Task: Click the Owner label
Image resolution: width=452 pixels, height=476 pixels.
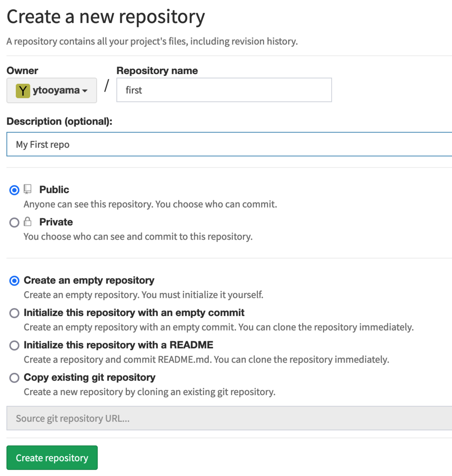Action: (x=22, y=71)
